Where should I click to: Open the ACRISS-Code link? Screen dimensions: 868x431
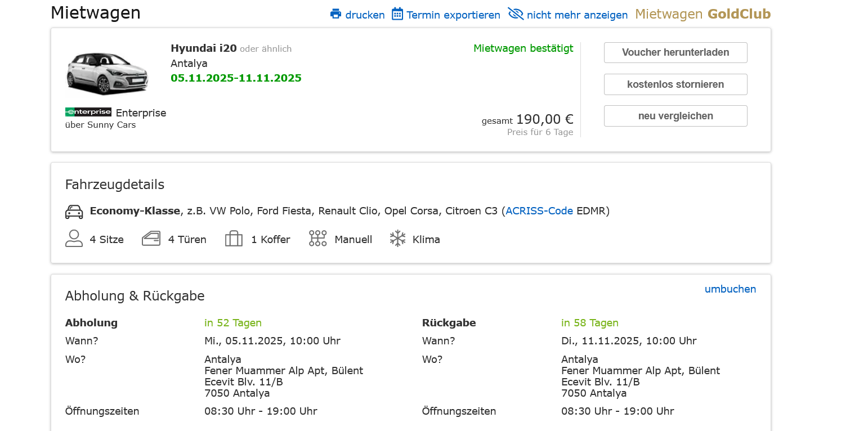coord(539,211)
